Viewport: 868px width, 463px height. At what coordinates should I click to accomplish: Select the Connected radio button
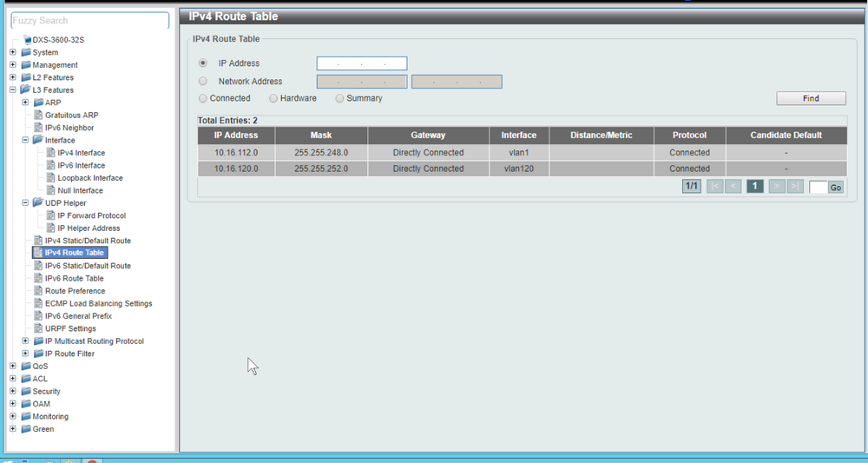point(202,98)
